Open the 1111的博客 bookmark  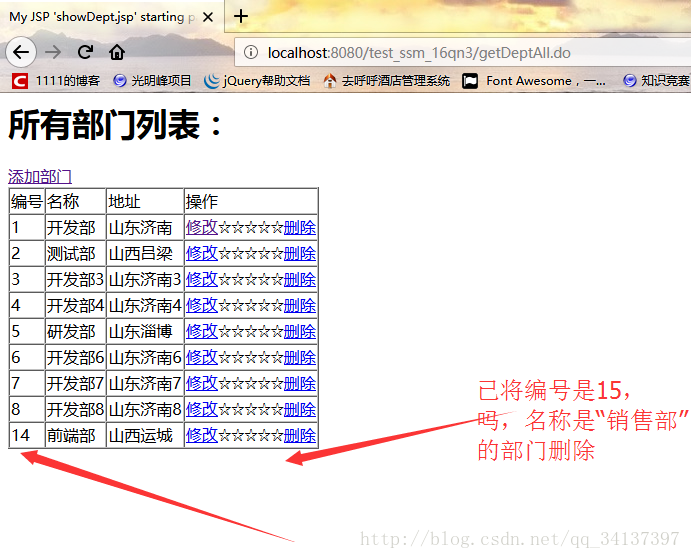(56, 81)
